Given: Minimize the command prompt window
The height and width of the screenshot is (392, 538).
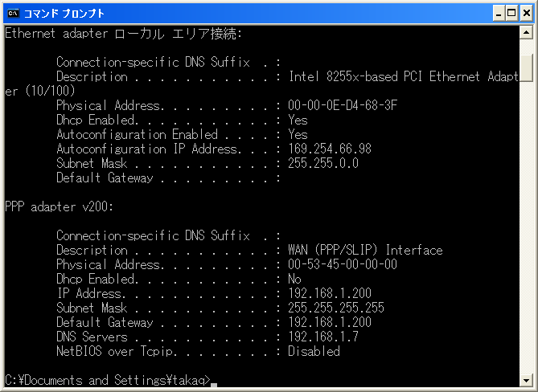Looking at the screenshot, I should [x=499, y=14].
